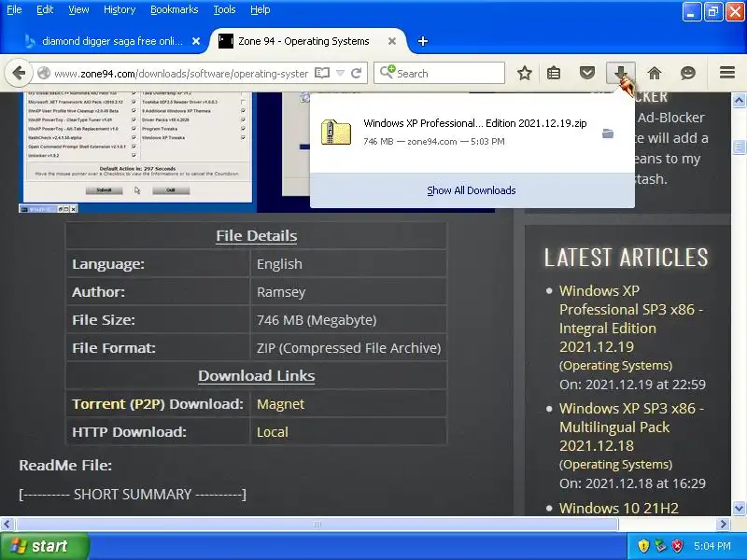
Task: Bookmark this page with the star icon
Action: tap(525, 74)
